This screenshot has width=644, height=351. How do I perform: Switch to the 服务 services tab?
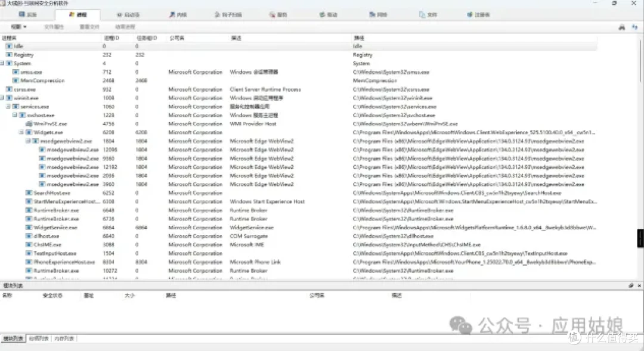pos(278,15)
